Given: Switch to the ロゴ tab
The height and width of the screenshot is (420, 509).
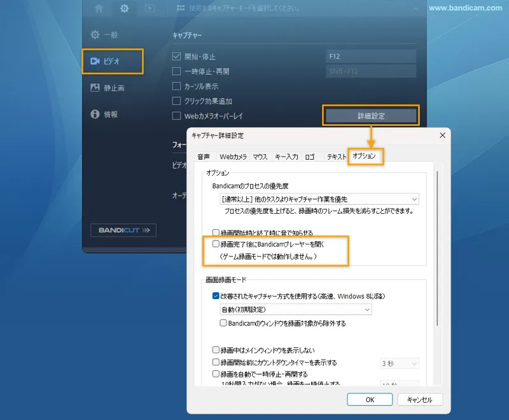Looking at the screenshot, I should 310,157.
